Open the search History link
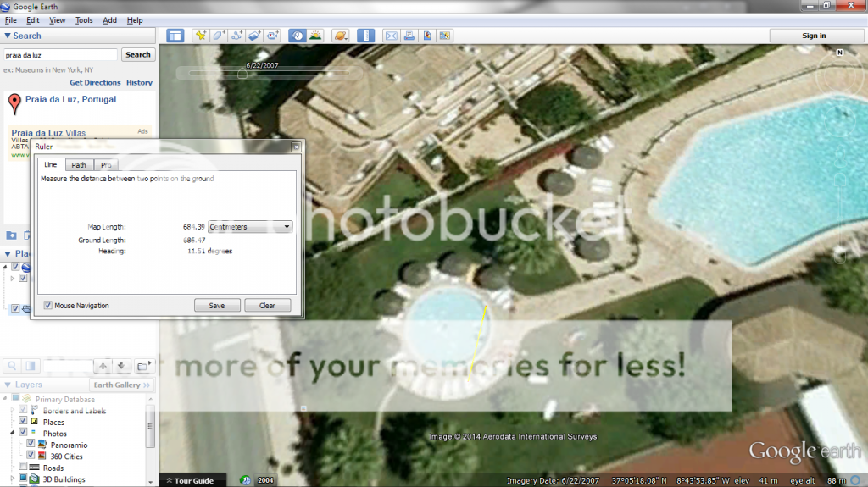This screenshot has width=868, height=487. 139,82
